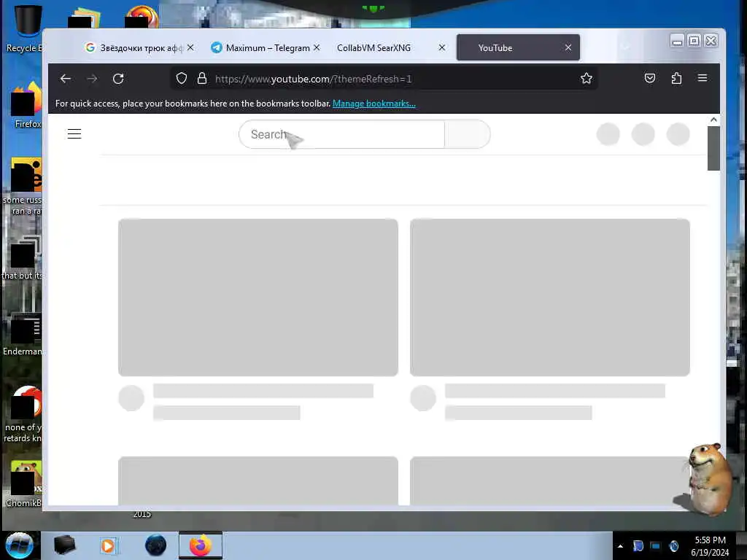Reload the page with the refresh icon
Viewport: 747px width, 560px height.
click(x=118, y=79)
